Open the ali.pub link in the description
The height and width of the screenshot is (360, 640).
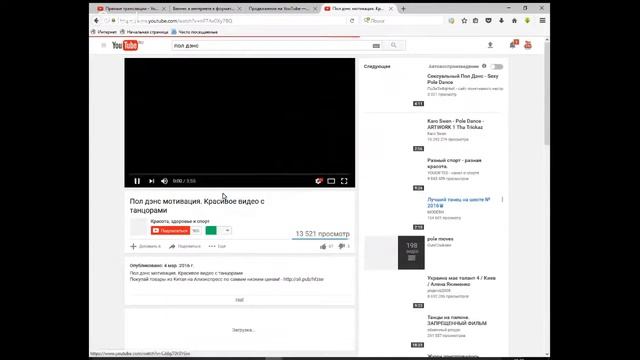coord(303,279)
